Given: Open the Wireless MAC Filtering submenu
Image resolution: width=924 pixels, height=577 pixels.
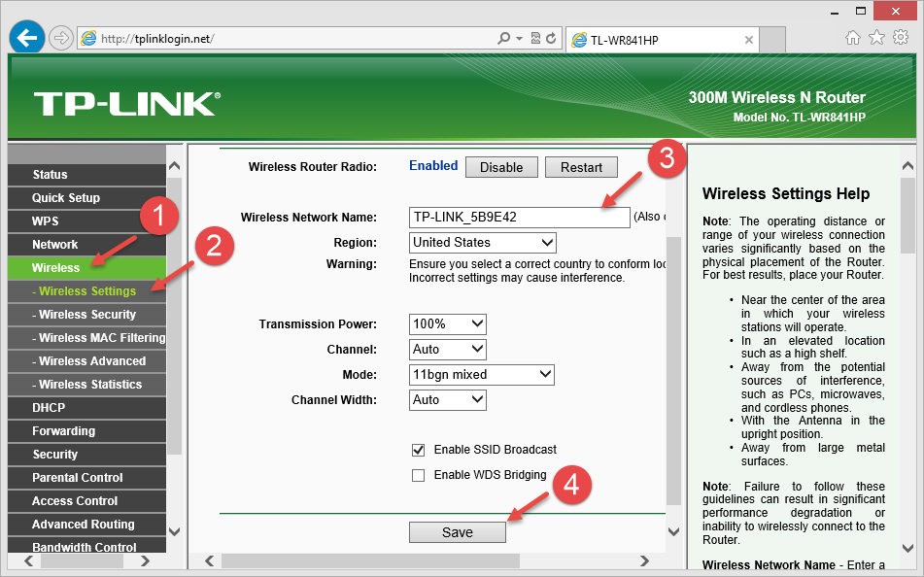Looking at the screenshot, I should pos(87,338).
